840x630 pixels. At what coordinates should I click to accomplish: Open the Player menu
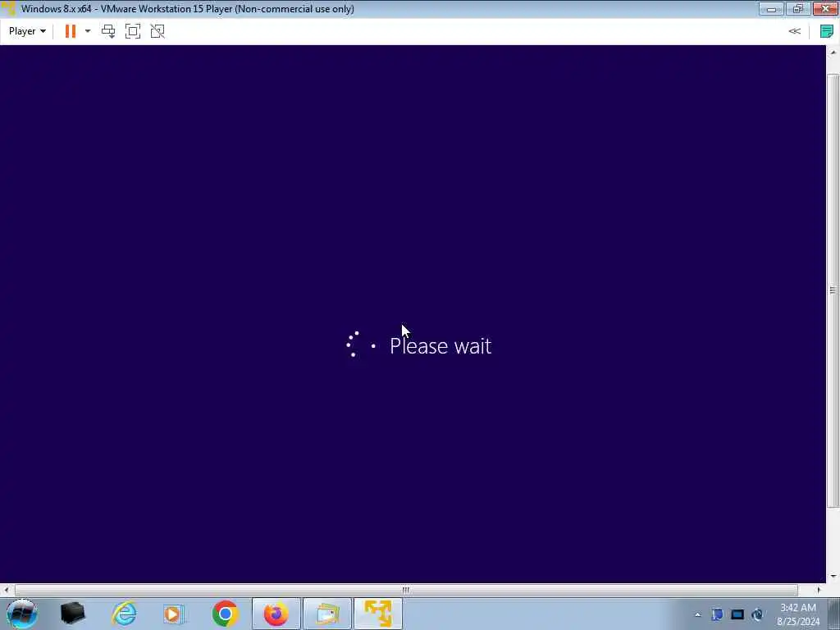tap(27, 31)
